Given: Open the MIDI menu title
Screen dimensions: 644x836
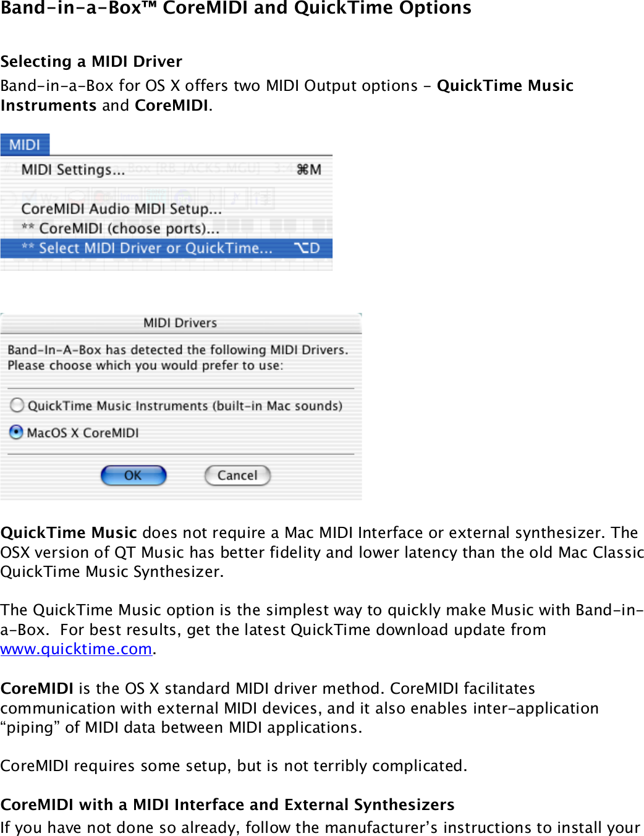Looking at the screenshot, I should point(25,145).
